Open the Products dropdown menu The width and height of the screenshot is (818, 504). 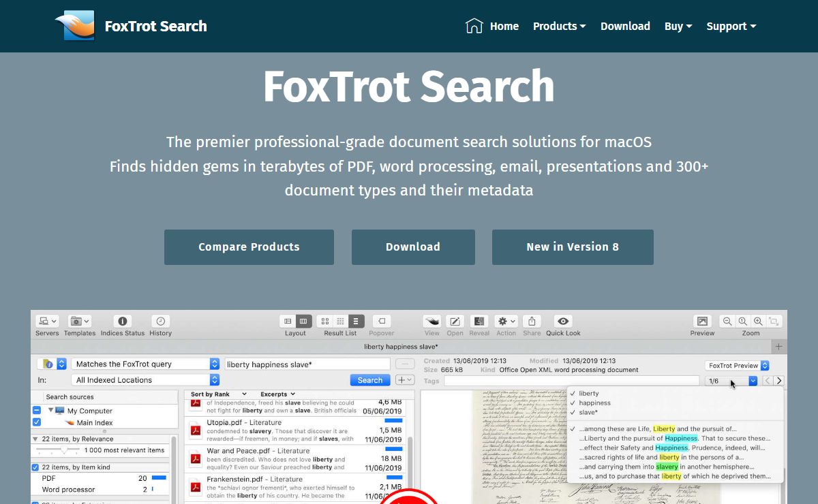tap(559, 26)
